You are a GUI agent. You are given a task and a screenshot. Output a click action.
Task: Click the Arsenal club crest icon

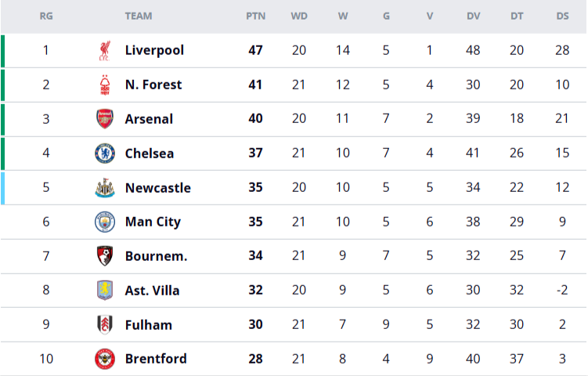click(x=104, y=119)
